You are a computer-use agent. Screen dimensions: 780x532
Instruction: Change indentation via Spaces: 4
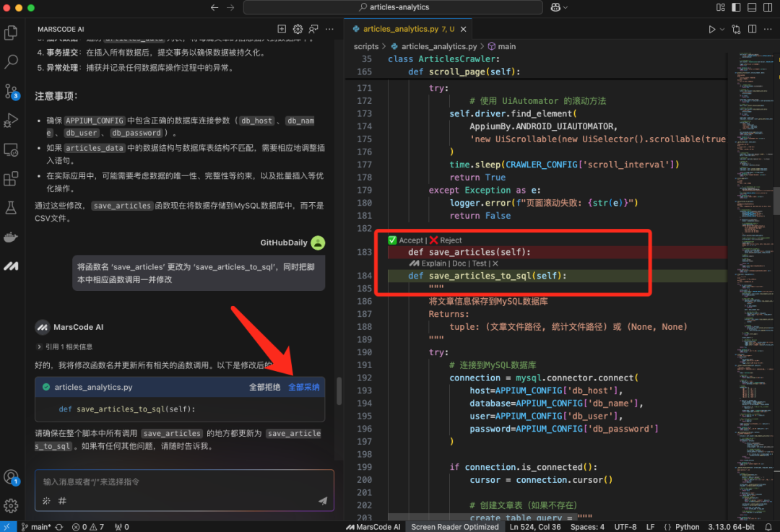pyautogui.click(x=587, y=526)
